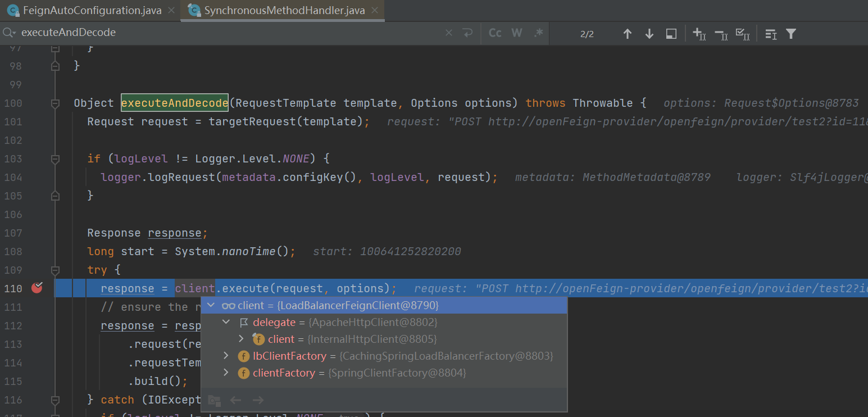Click the new line search icon
This screenshot has width=868, height=417.
click(x=467, y=33)
